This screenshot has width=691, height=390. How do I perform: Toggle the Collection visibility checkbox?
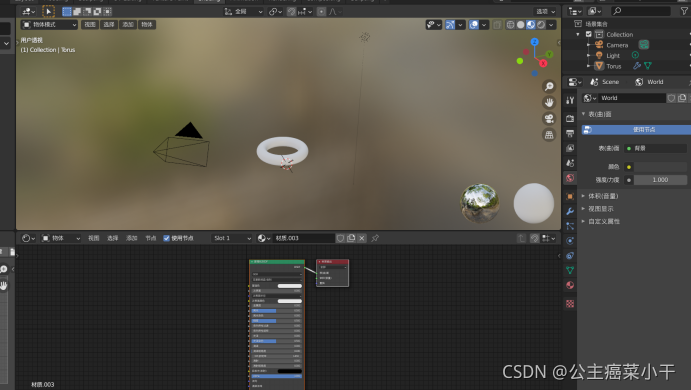(589, 34)
